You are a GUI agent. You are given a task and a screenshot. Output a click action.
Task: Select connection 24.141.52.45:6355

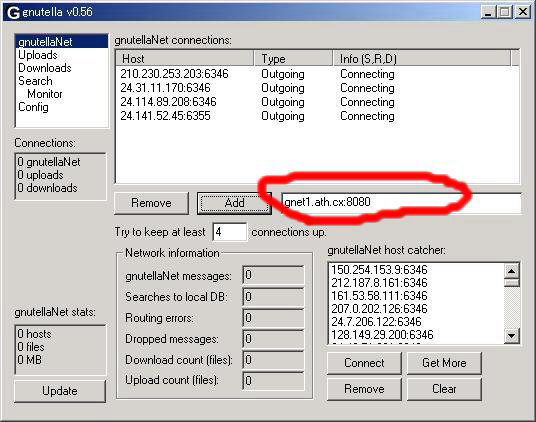165,116
